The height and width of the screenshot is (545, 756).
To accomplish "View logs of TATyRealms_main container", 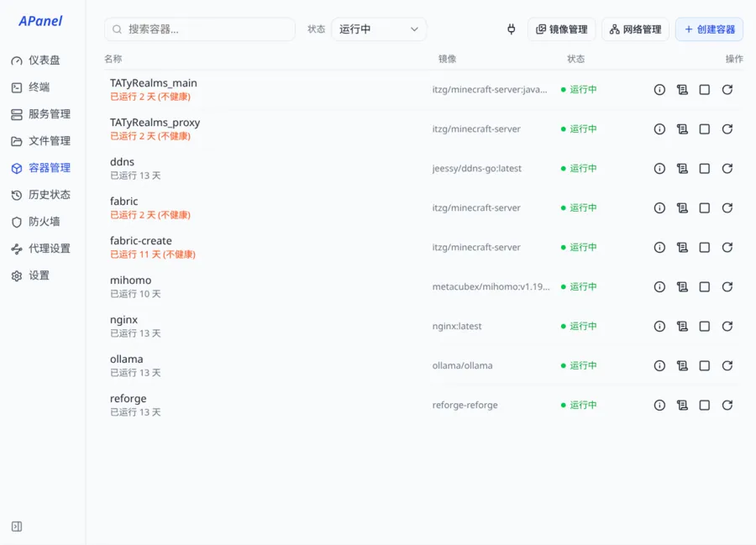I will coord(682,90).
